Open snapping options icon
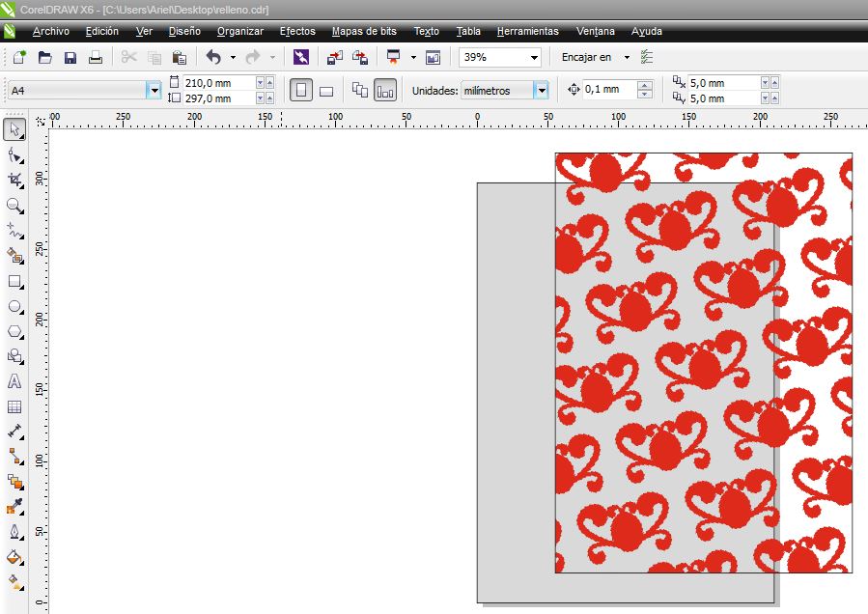The width and height of the screenshot is (868, 614). tap(647, 57)
